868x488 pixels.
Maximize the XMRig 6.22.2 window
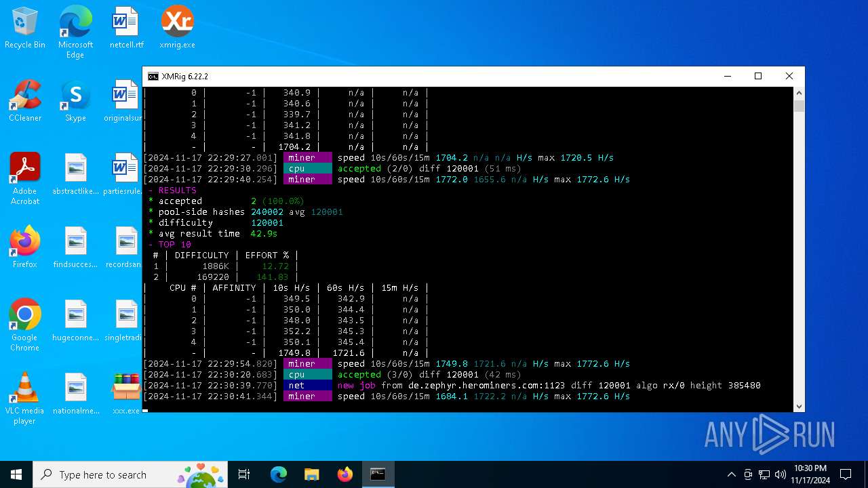pos(758,77)
